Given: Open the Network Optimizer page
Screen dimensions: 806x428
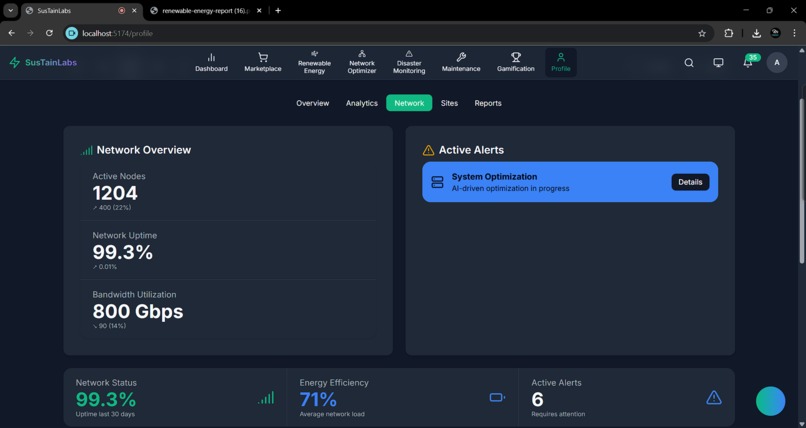Looking at the screenshot, I should pos(362,62).
